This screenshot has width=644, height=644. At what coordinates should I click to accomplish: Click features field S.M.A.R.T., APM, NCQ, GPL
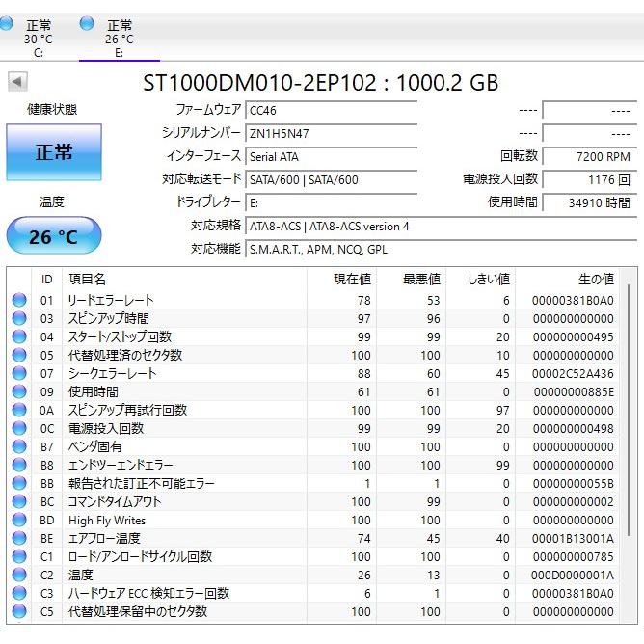pyautogui.click(x=442, y=249)
